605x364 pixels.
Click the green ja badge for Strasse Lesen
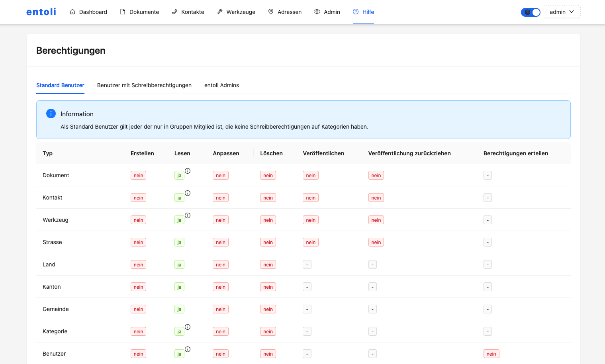pos(179,242)
